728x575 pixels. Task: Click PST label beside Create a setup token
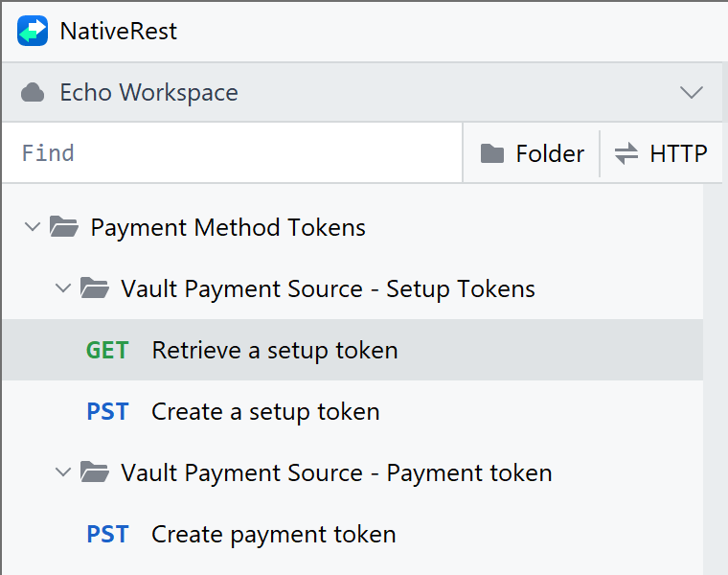pyautogui.click(x=107, y=411)
